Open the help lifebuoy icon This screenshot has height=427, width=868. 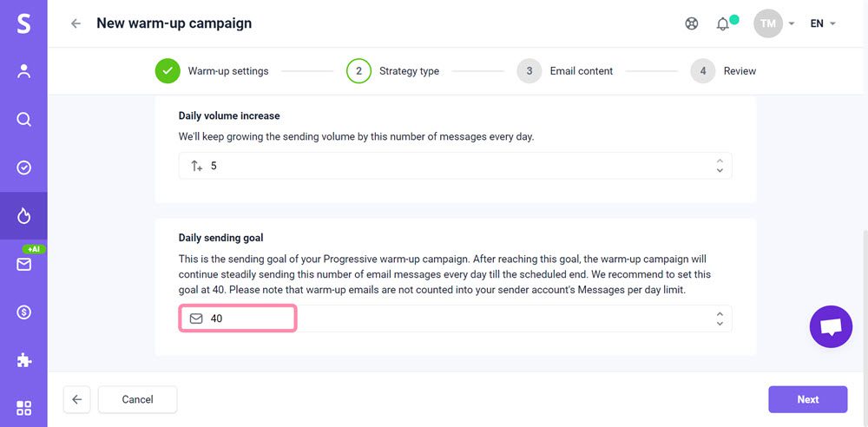click(x=692, y=23)
